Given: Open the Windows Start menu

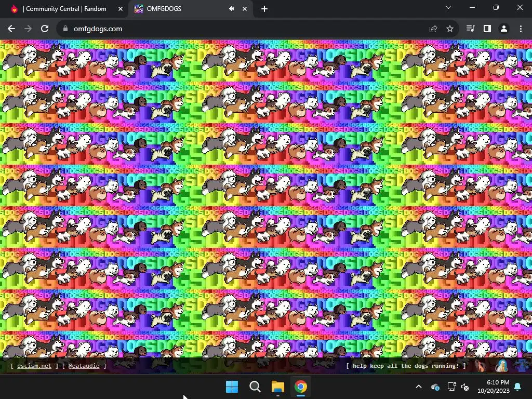Looking at the screenshot, I should 232,387.
